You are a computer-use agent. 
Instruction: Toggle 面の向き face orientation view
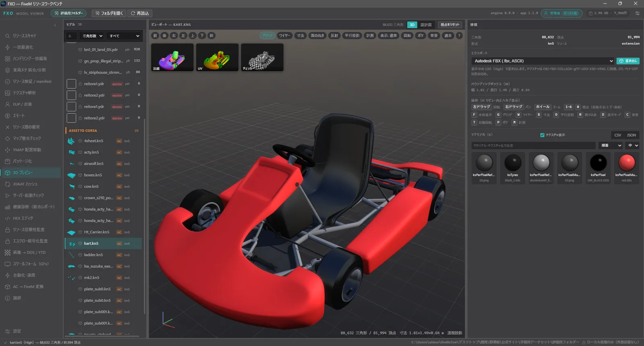[x=317, y=35]
